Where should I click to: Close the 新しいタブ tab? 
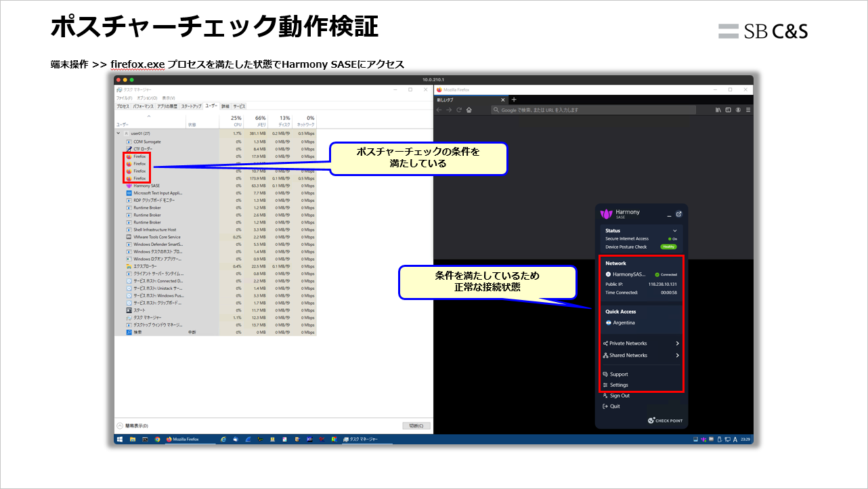tap(504, 100)
